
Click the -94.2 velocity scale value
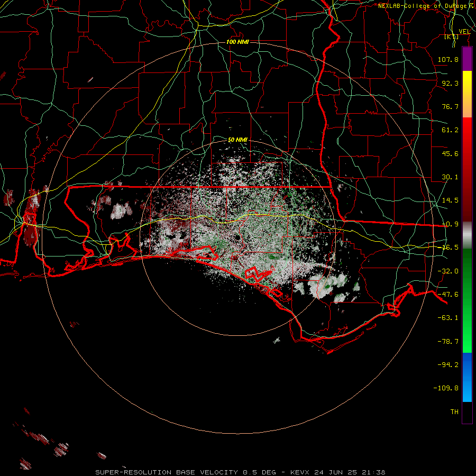pos(448,365)
